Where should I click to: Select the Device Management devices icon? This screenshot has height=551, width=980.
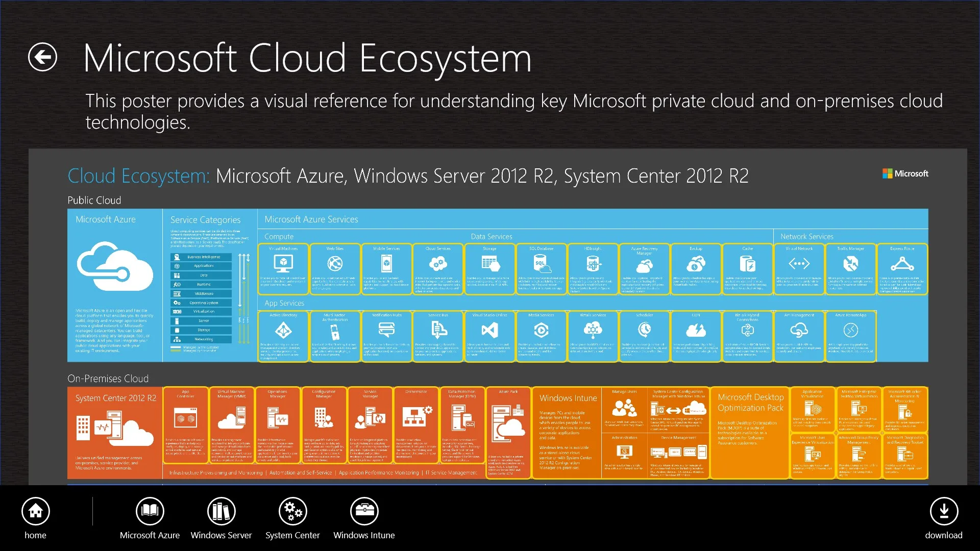(679, 453)
